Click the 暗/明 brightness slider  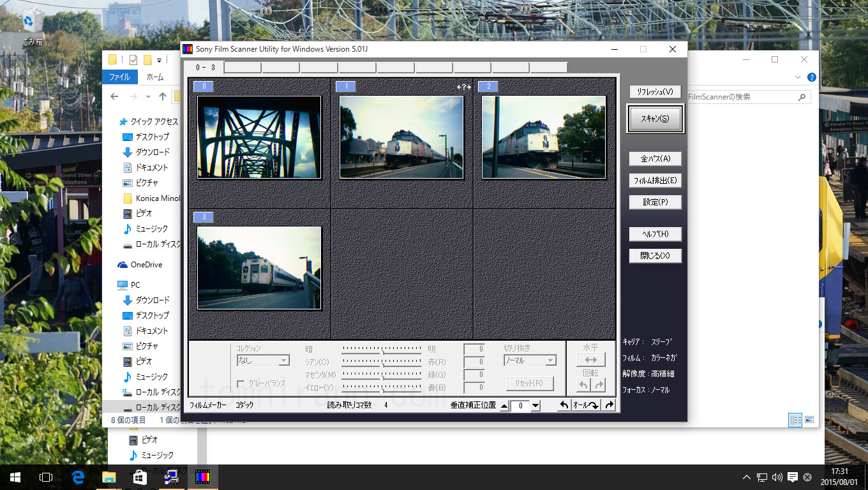click(382, 350)
